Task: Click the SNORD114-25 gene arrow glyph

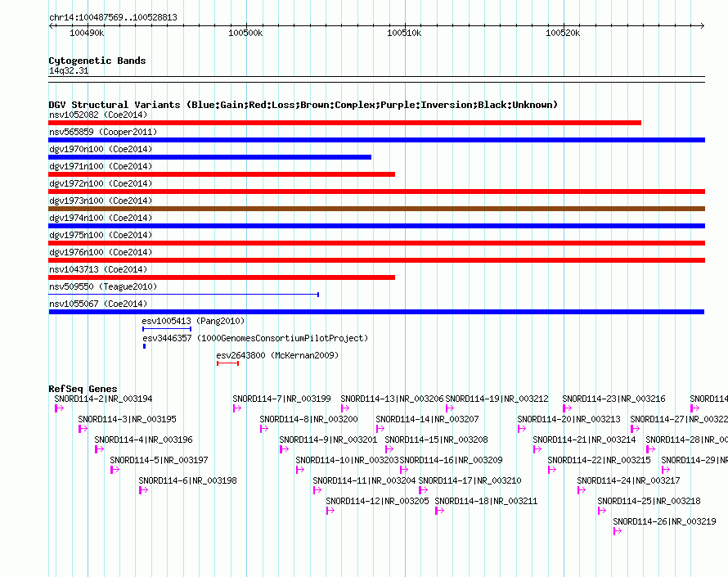Action: pyautogui.click(x=602, y=511)
